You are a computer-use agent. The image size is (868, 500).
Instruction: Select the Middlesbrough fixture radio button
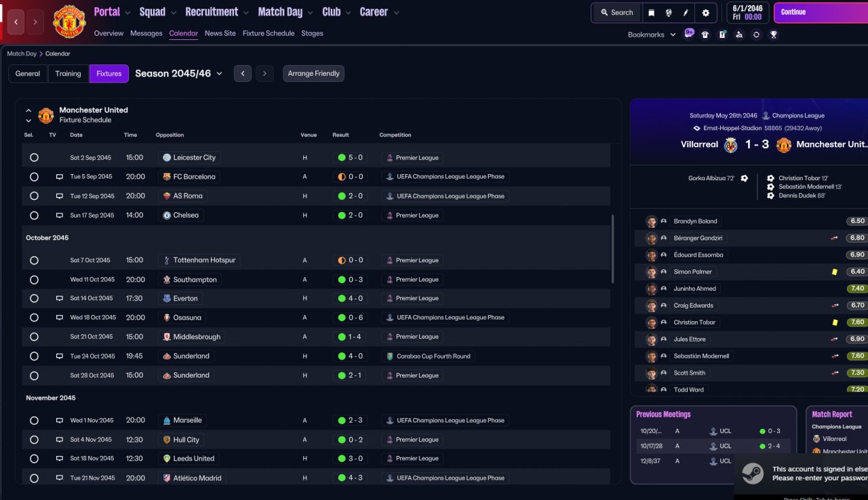tap(34, 337)
